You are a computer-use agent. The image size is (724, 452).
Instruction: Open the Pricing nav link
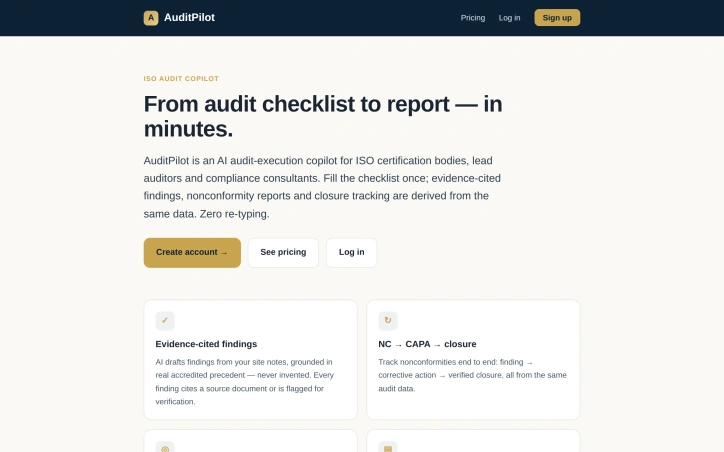coord(473,18)
